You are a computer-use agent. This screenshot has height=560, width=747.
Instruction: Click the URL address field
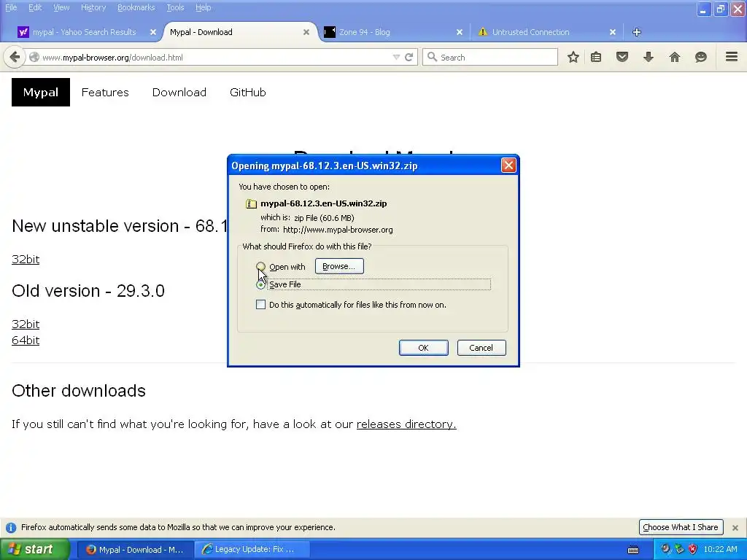click(214, 57)
